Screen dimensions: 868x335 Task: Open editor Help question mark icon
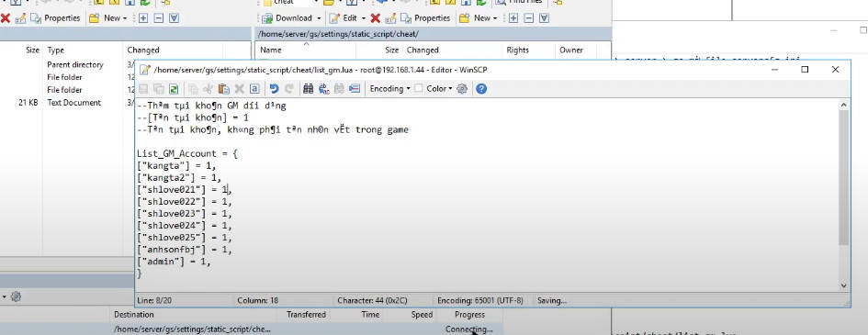click(481, 88)
